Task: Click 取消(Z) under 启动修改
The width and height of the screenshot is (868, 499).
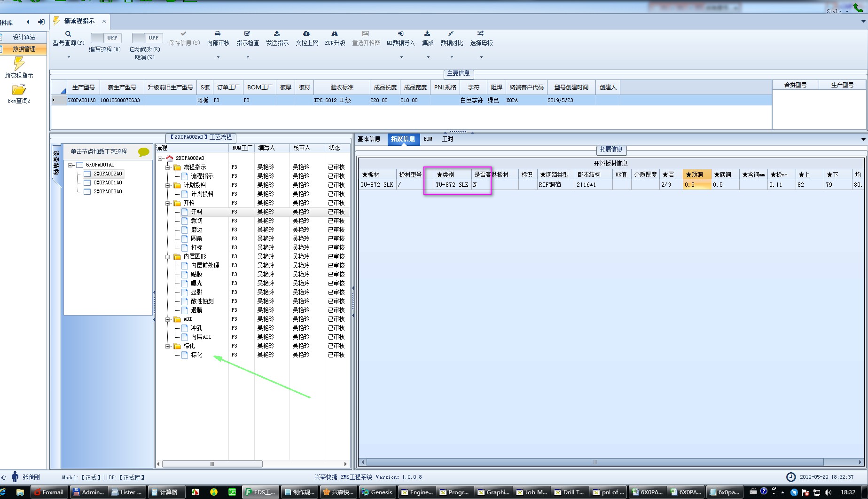Action: point(144,57)
